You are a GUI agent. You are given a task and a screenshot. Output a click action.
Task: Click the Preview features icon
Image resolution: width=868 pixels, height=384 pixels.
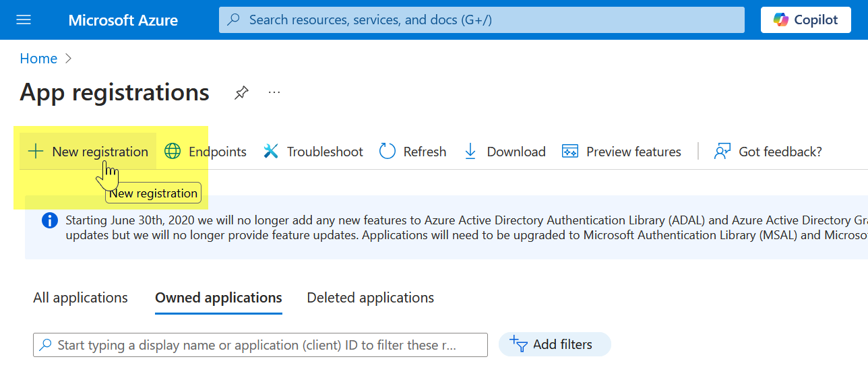[x=570, y=152]
